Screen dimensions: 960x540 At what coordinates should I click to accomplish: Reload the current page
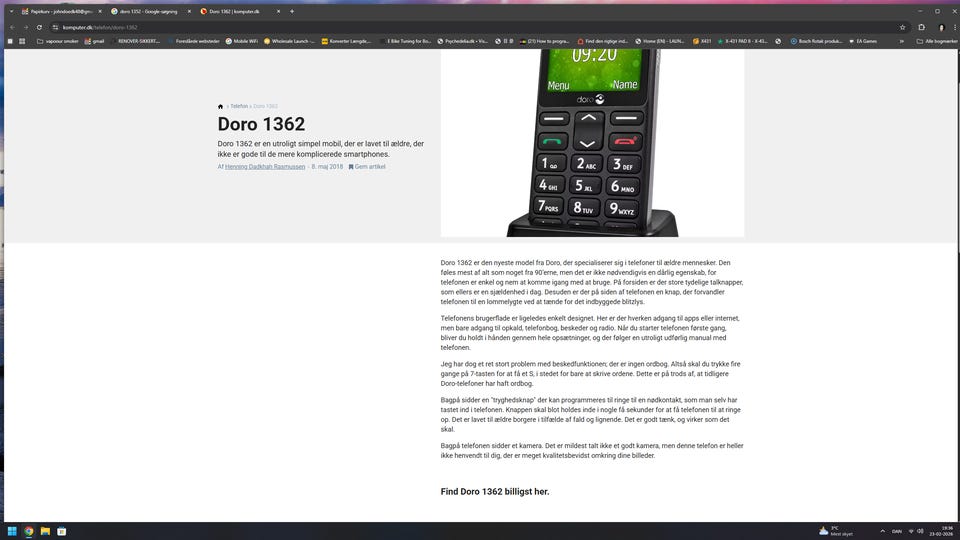click(x=39, y=27)
